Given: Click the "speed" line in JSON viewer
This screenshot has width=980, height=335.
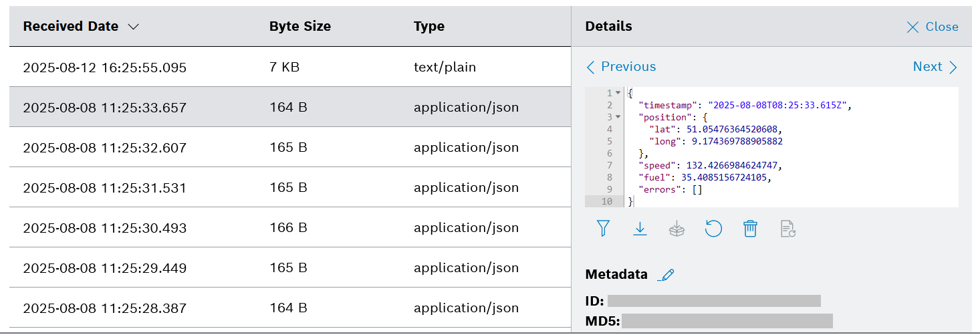Looking at the screenshot, I should [709, 165].
